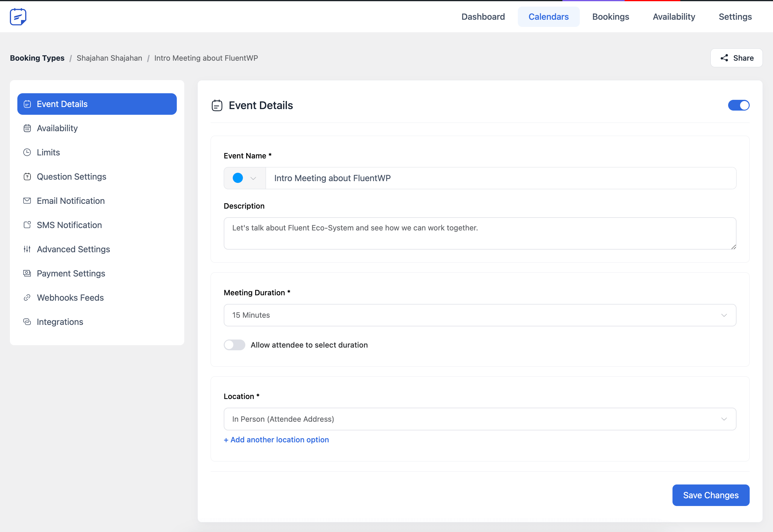This screenshot has width=773, height=532.
Task: Click the Availability calendar icon in sidebar
Action: point(27,128)
